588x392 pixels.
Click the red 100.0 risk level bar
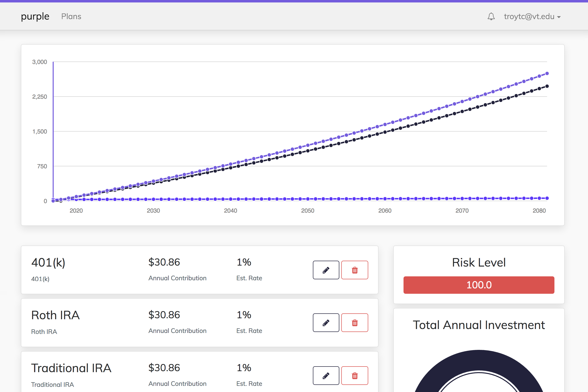pos(479,285)
